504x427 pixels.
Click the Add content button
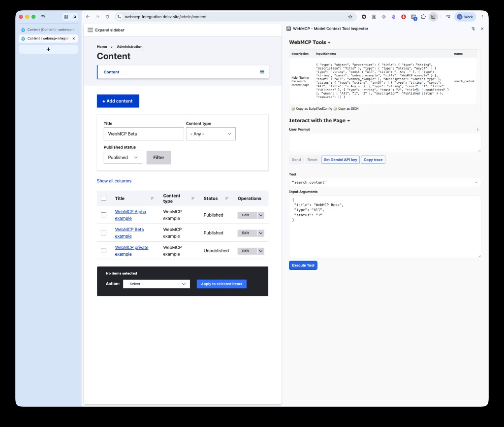coord(118,101)
